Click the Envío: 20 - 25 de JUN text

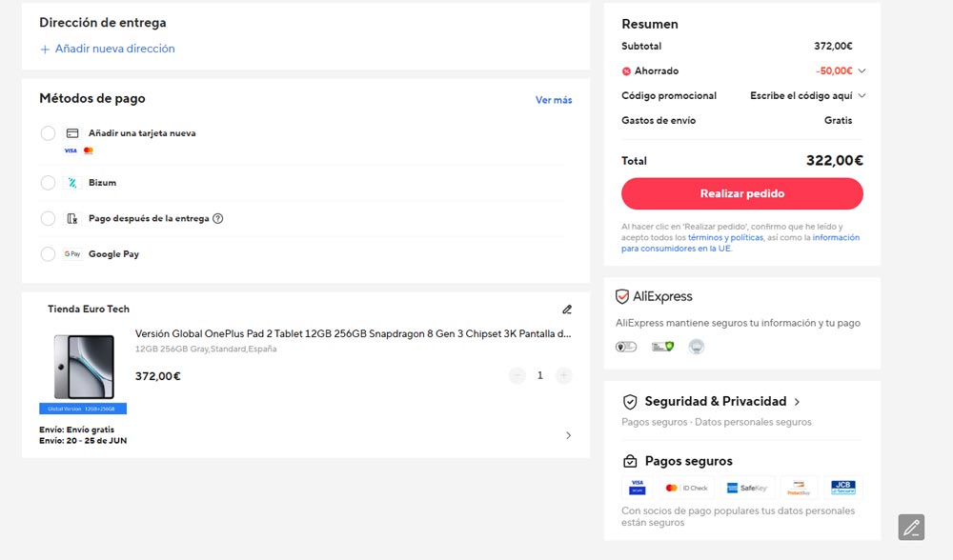(83, 441)
